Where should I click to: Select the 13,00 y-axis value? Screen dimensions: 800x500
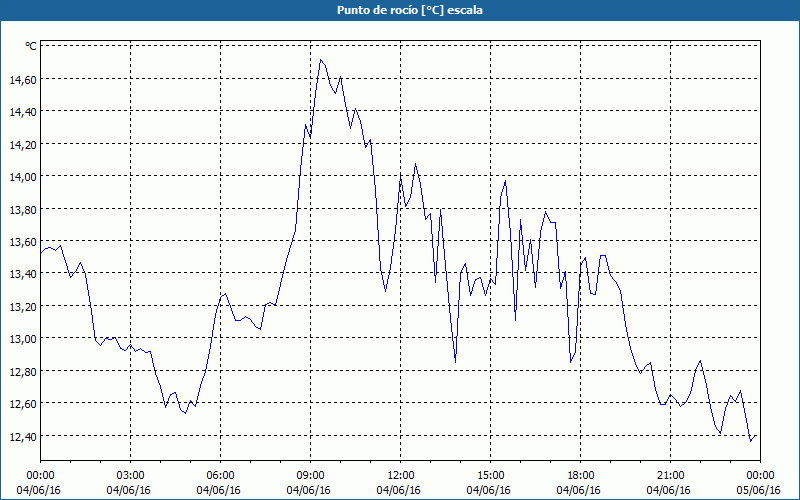(23, 339)
